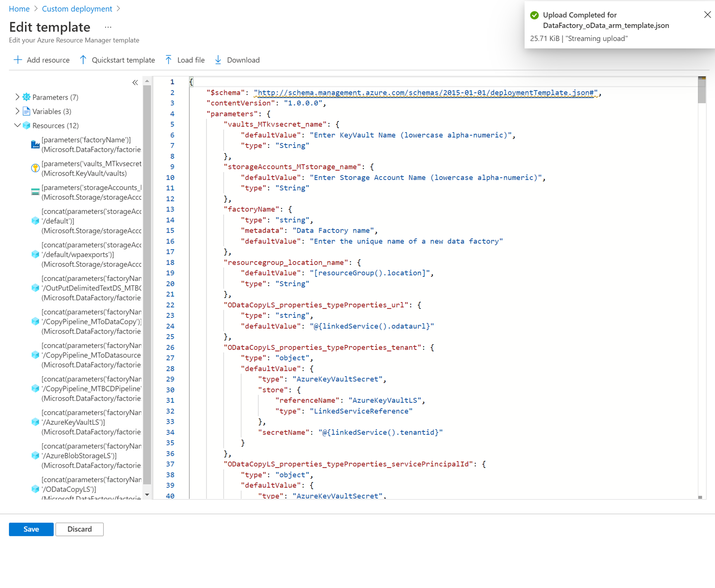715x588 pixels.
Task: Expand the Parameters (7) node
Action: 17,97
